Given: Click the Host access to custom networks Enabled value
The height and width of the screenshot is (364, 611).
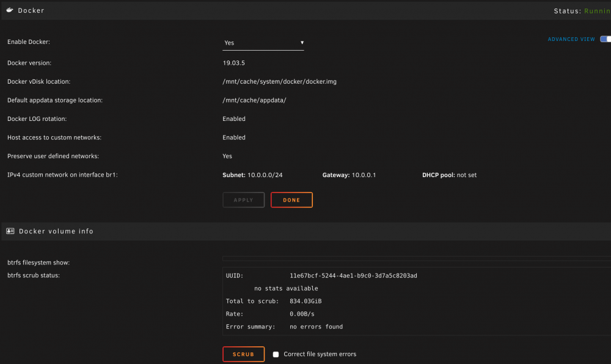Looking at the screenshot, I should click(234, 137).
